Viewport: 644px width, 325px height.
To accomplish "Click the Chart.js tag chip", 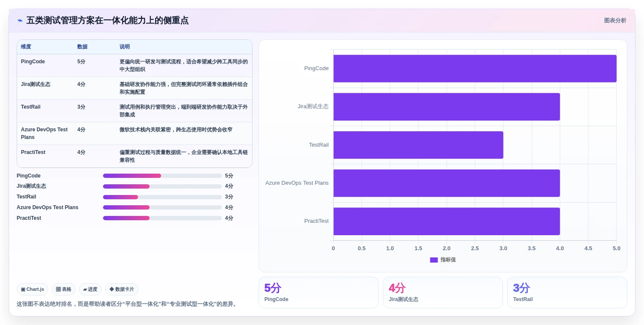I will [32, 290].
